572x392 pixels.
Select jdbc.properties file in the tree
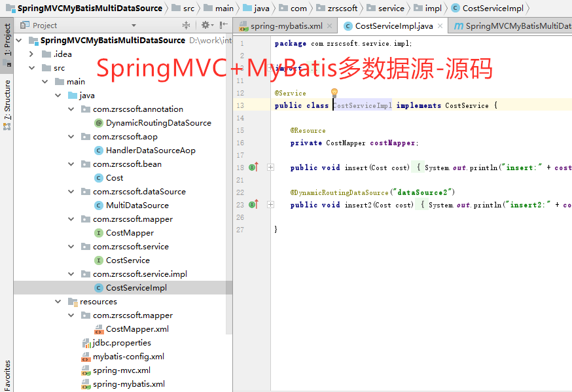pos(121,343)
